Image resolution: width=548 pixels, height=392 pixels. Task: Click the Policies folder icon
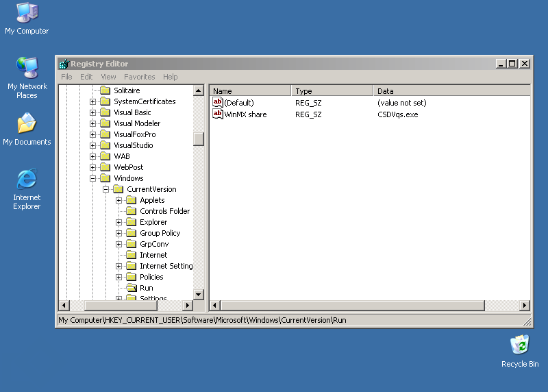[131, 277]
